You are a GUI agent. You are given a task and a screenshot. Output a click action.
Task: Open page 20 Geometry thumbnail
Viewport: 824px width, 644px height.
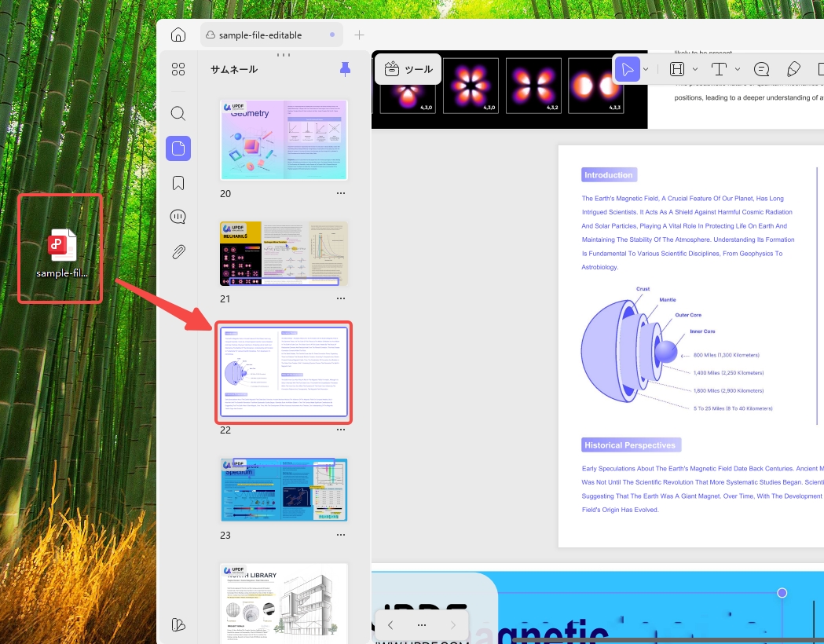point(284,141)
